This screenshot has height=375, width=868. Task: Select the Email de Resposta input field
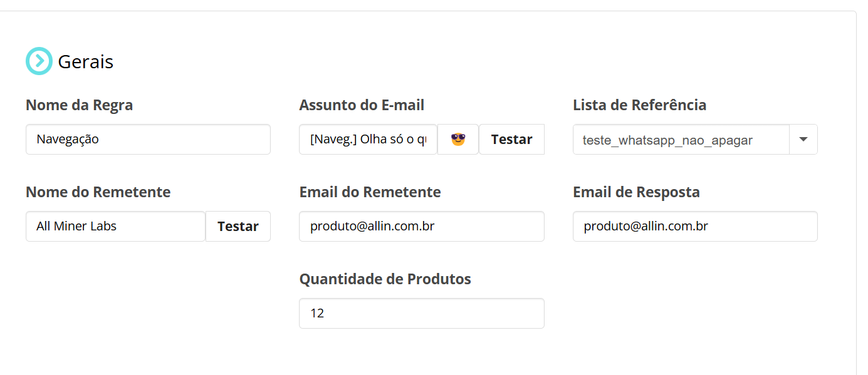tap(695, 226)
